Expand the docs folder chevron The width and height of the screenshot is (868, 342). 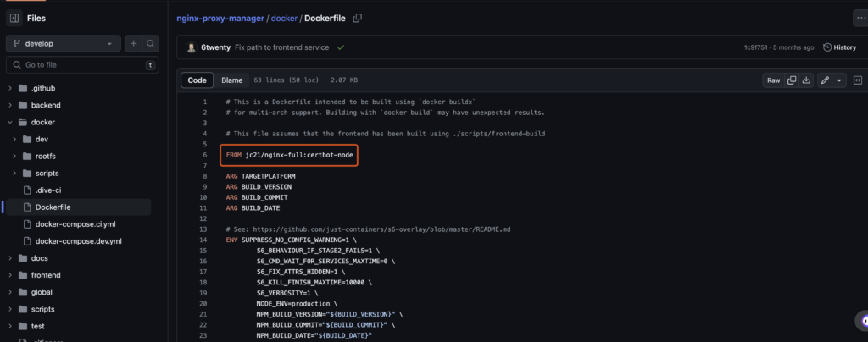[10, 258]
